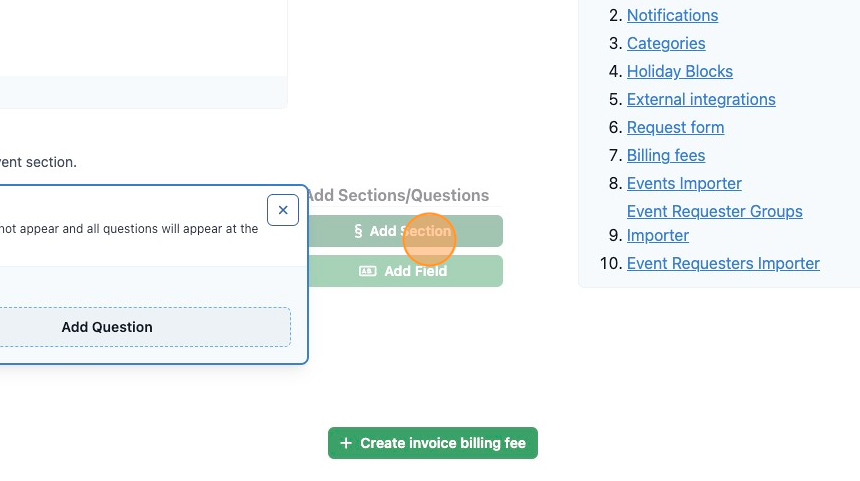Click the section symbol on Add Section
This screenshot has width=860, height=481.
358,231
